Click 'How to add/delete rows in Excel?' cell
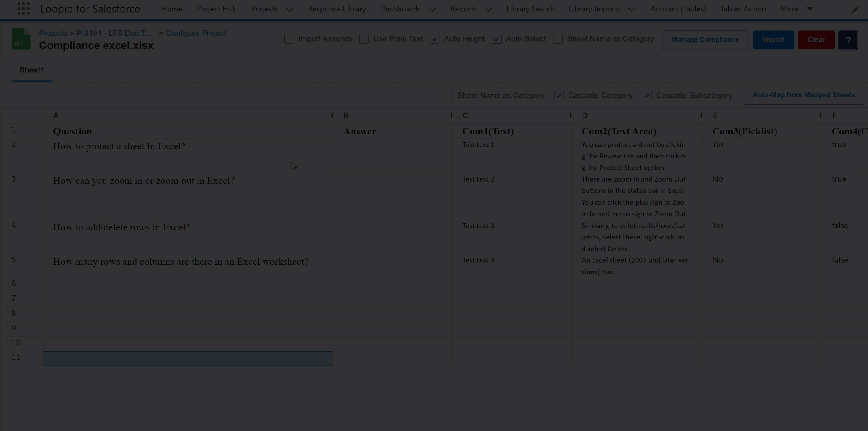The width and height of the screenshot is (868, 431). pyautogui.click(x=188, y=237)
